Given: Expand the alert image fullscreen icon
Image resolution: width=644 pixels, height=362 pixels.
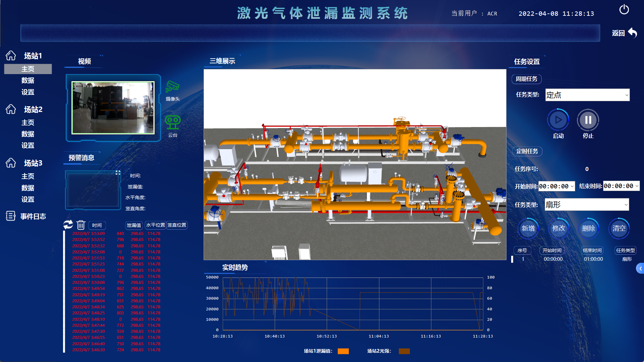Looking at the screenshot, I should (118, 173).
